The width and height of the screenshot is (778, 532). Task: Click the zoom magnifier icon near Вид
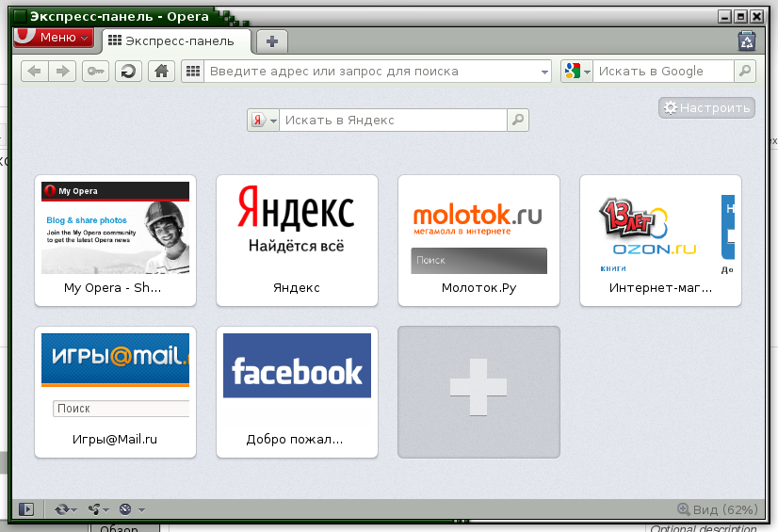point(683,509)
